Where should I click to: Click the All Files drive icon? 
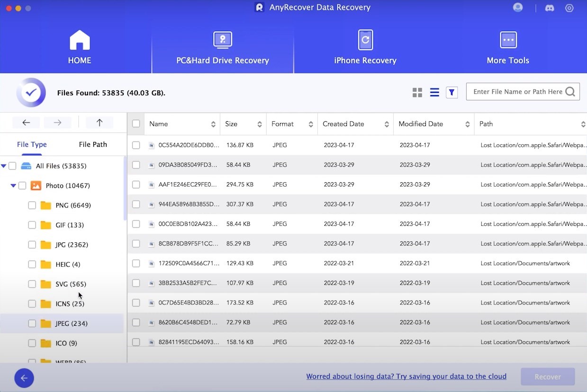pos(26,166)
